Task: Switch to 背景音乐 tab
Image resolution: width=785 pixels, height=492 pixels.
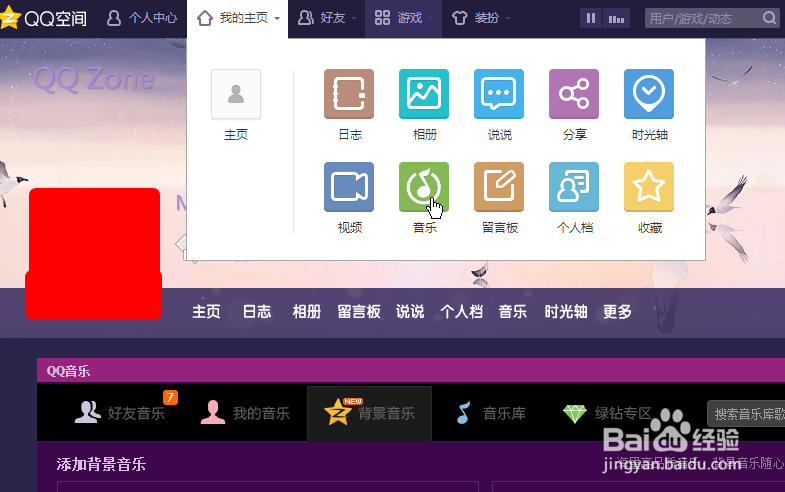Action: (369, 413)
